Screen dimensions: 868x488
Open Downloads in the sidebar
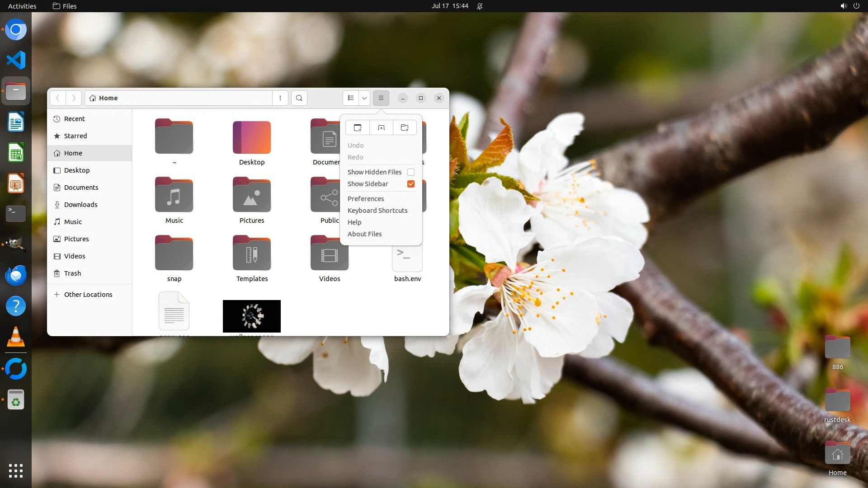tap(80, 205)
